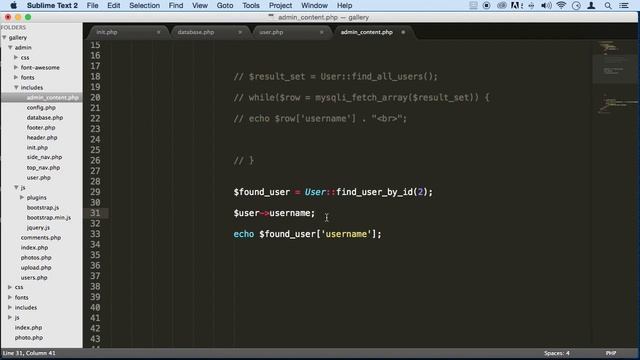Open the Help menu
The image size is (640, 360).
coord(344,5)
